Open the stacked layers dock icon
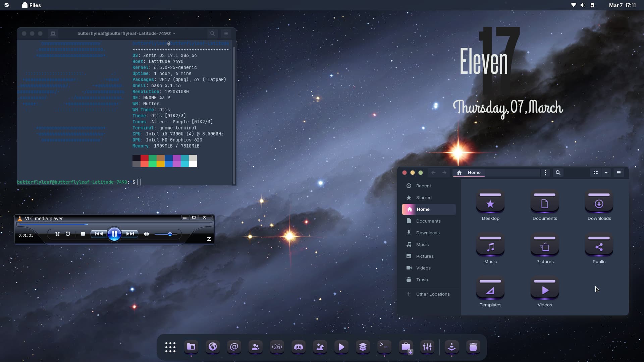644x362 pixels. 363,347
